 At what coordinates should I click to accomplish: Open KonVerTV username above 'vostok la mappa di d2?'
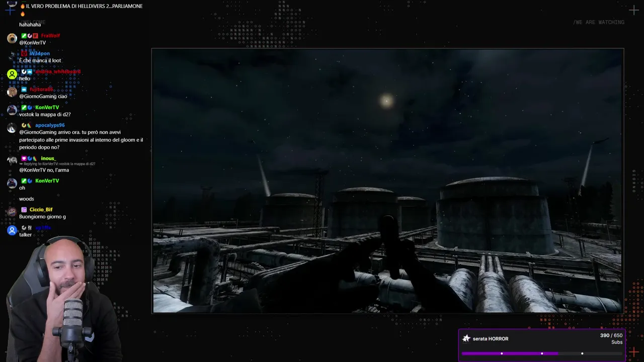click(47, 108)
